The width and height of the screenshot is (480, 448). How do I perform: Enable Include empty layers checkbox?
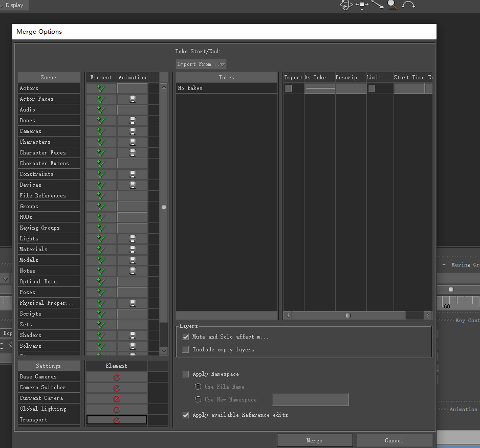click(x=186, y=350)
